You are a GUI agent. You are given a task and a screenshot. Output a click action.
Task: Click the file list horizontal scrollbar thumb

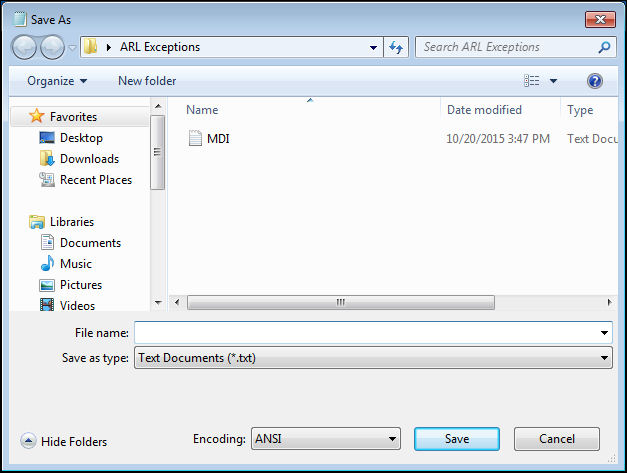pos(341,302)
